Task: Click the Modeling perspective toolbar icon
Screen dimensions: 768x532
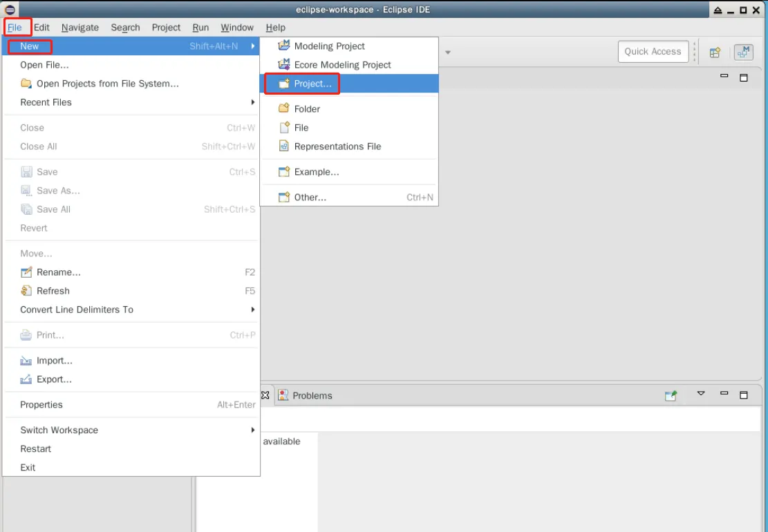Action: click(744, 52)
